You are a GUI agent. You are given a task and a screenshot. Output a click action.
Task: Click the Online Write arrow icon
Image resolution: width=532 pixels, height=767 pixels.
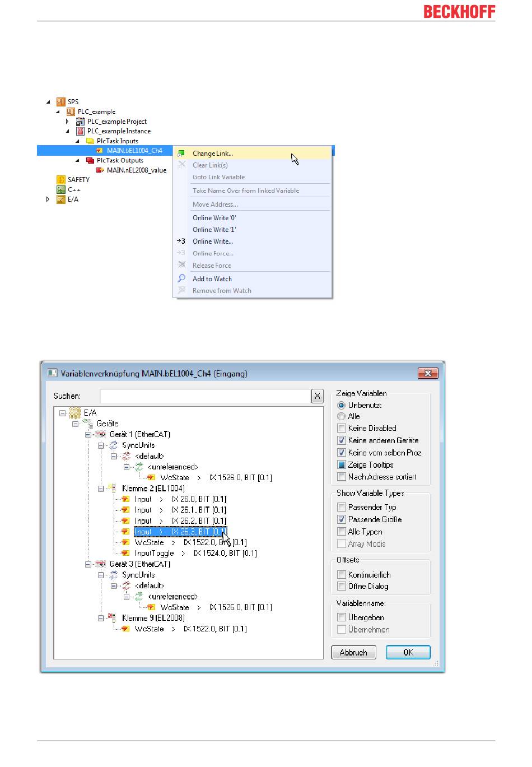pyautogui.click(x=181, y=241)
